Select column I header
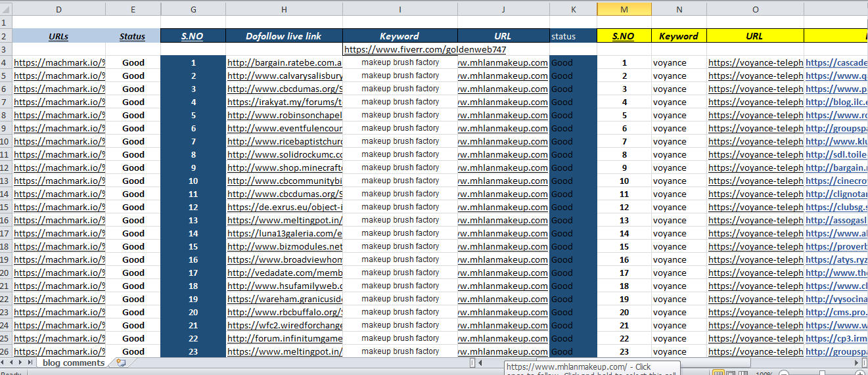The height and width of the screenshot is (375, 868). click(x=400, y=9)
